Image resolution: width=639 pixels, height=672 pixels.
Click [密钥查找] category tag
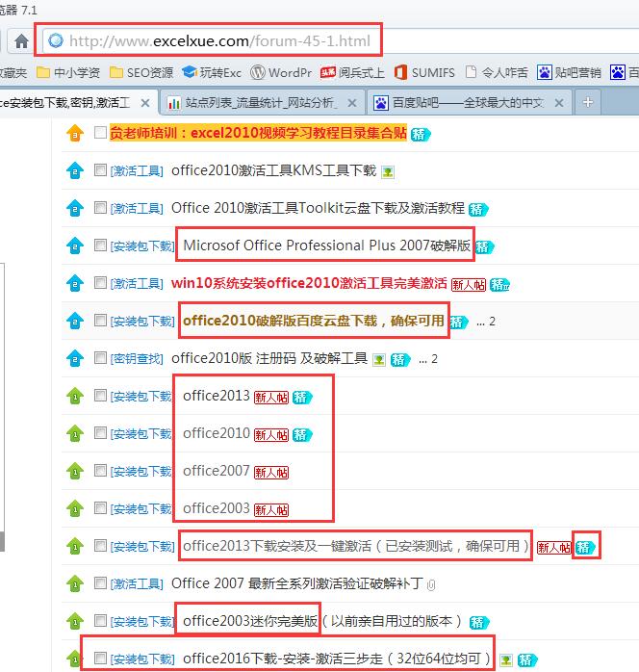coord(137,359)
